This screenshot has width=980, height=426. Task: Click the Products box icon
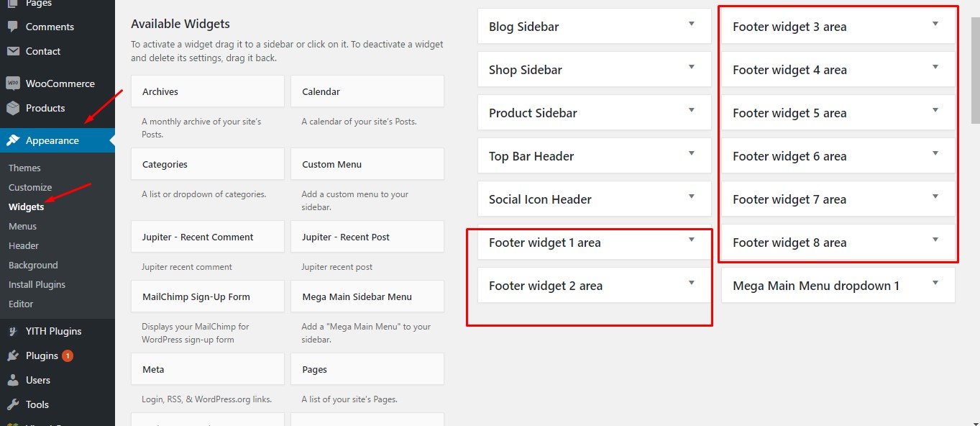click(14, 108)
